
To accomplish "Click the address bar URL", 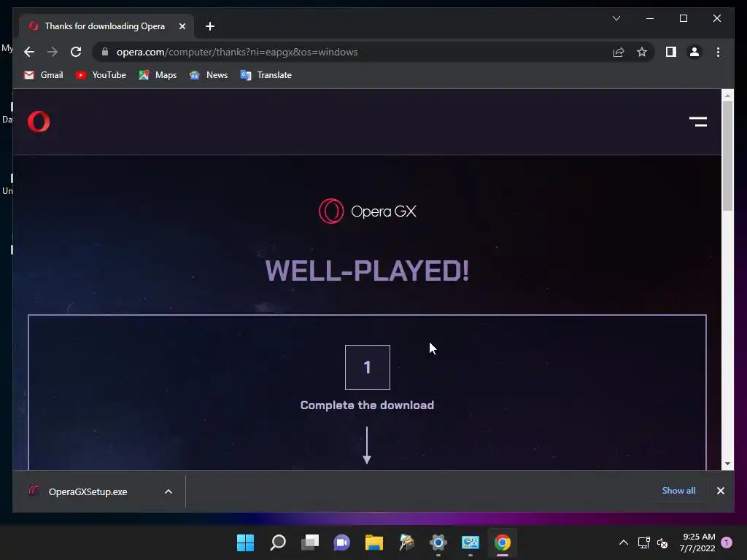I will click(237, 52).
